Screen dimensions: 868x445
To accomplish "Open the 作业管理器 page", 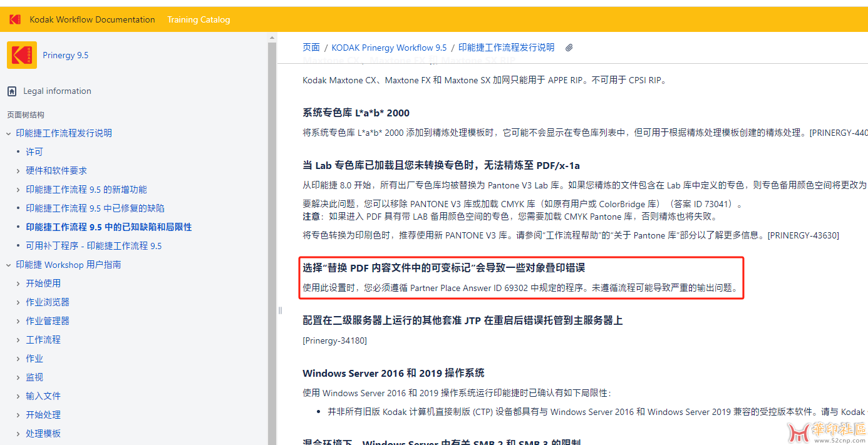I will click(48, 321).
